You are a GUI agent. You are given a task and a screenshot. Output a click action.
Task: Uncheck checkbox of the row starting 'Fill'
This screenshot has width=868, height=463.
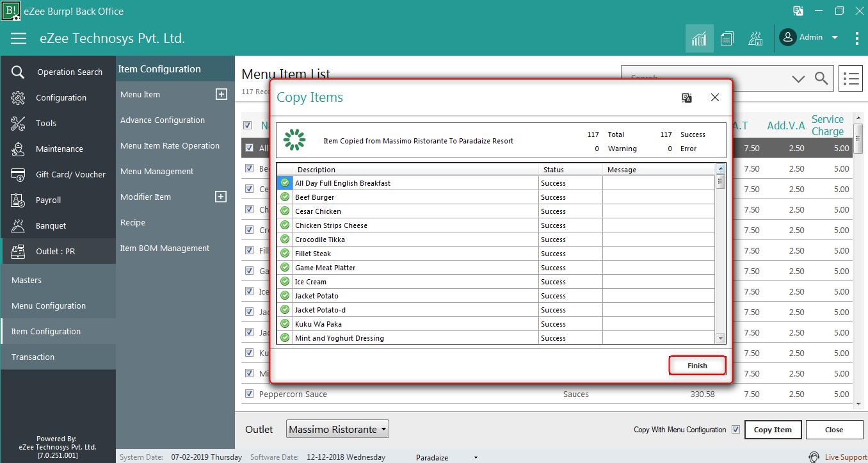tap(250, 250)
